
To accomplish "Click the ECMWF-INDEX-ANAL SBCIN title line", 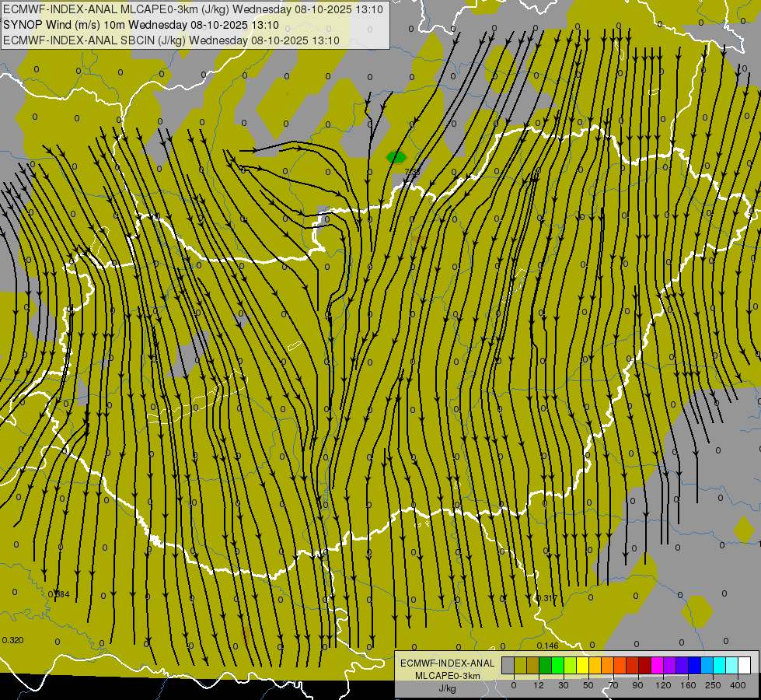I will coord(171,40).
